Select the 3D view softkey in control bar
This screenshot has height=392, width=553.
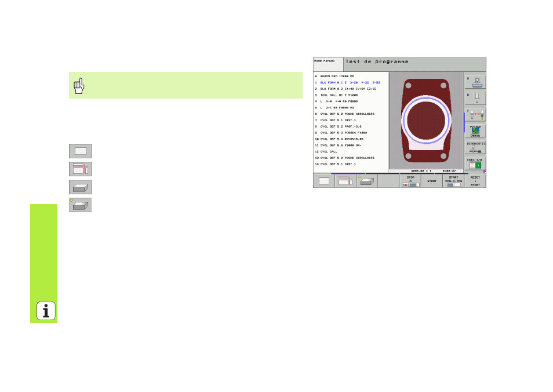tap(367, 181)
